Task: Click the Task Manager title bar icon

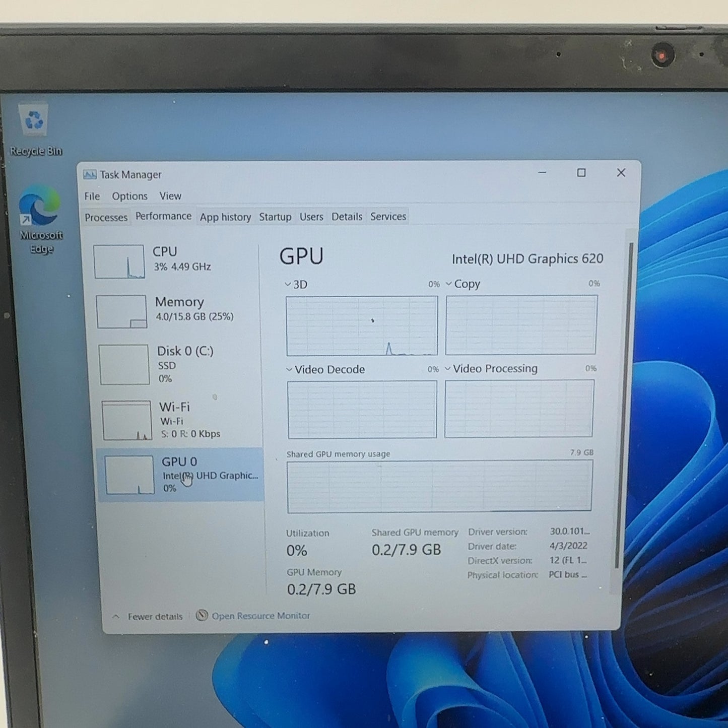Action: coord(90,174)
